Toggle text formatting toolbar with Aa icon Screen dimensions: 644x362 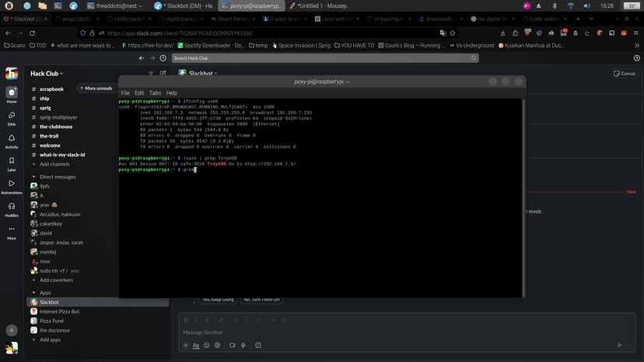tap(196, 345)
